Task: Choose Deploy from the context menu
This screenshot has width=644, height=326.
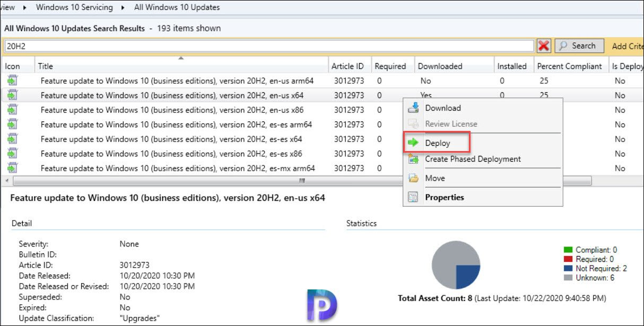Action: point(438,143)
